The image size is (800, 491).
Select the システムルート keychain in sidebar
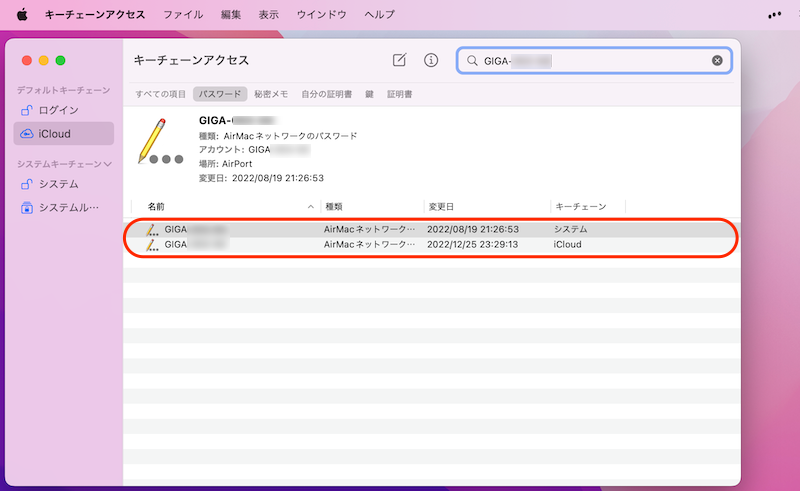tap(68, 208)
